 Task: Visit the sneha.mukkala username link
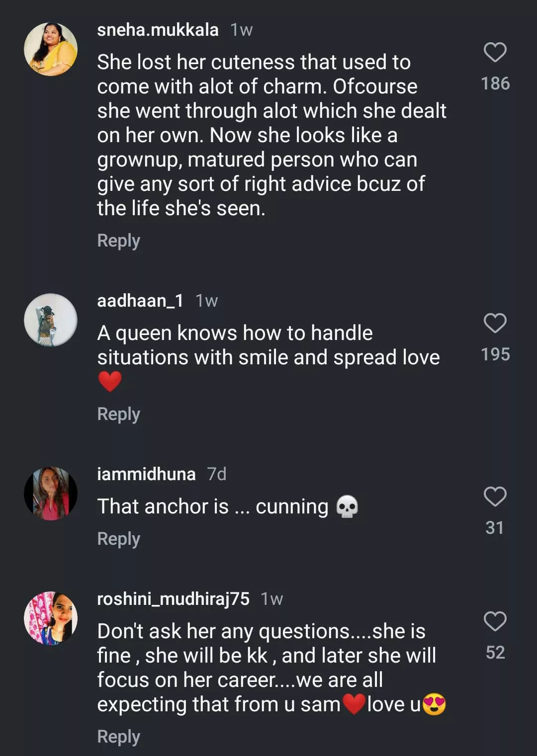coord(158,30)
